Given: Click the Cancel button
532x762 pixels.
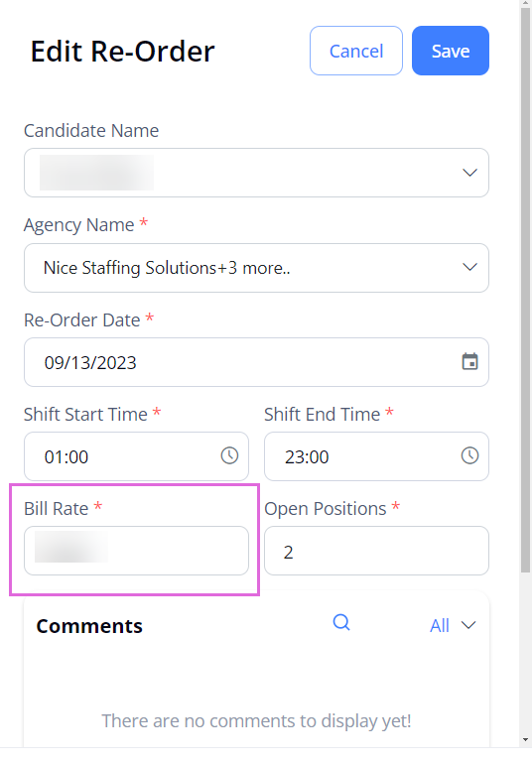Looking at the screenshot, I should (356, 51).
